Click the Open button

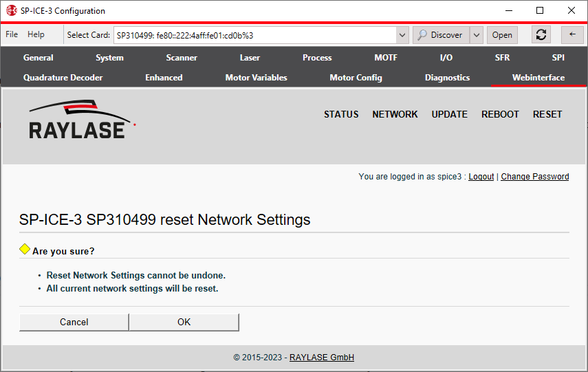(502, 35)
